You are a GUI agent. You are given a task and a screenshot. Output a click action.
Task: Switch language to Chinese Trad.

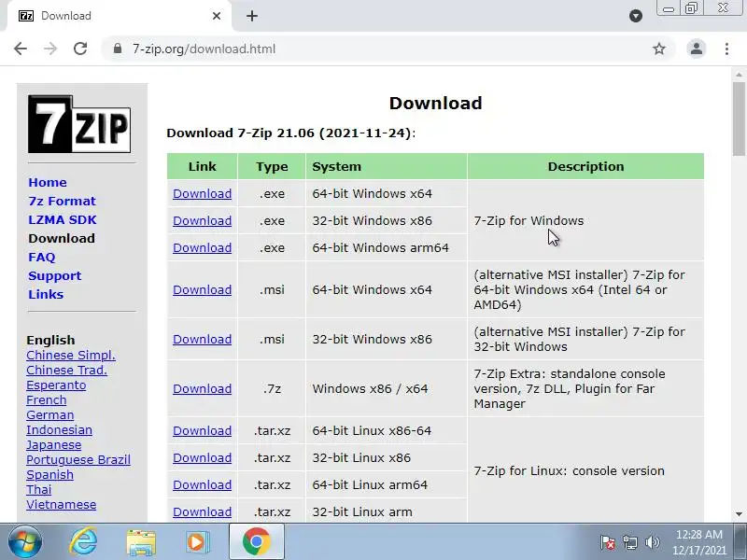coord(66,370)
